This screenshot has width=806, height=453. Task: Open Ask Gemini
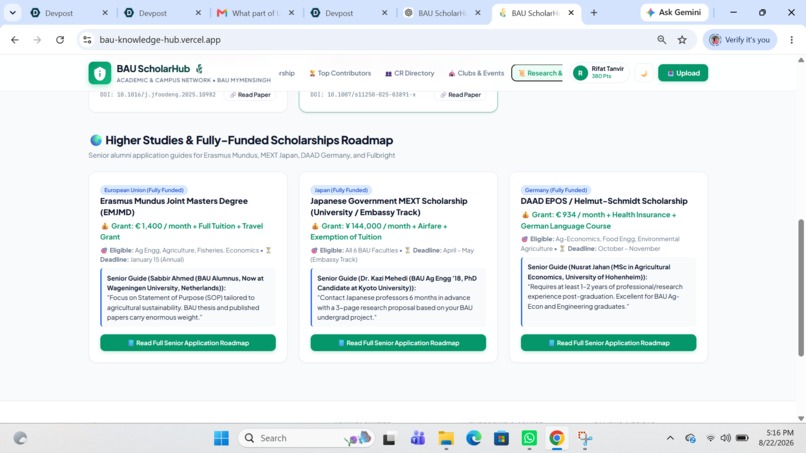click(674, 12)
